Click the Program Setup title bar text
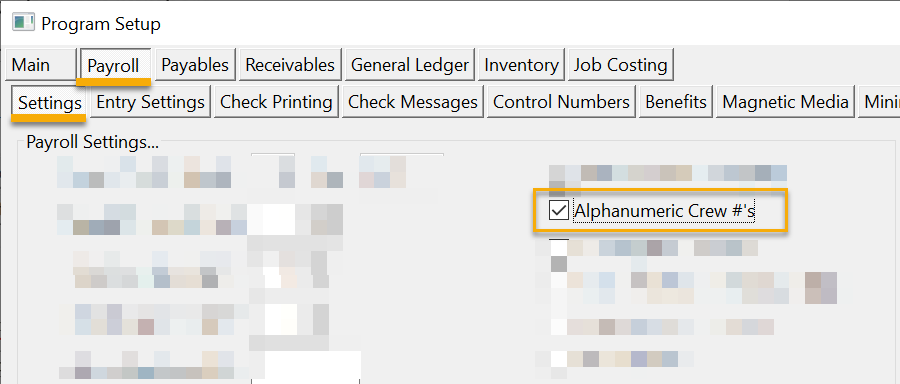Screen dimensions: 900x384 (101, 24)
